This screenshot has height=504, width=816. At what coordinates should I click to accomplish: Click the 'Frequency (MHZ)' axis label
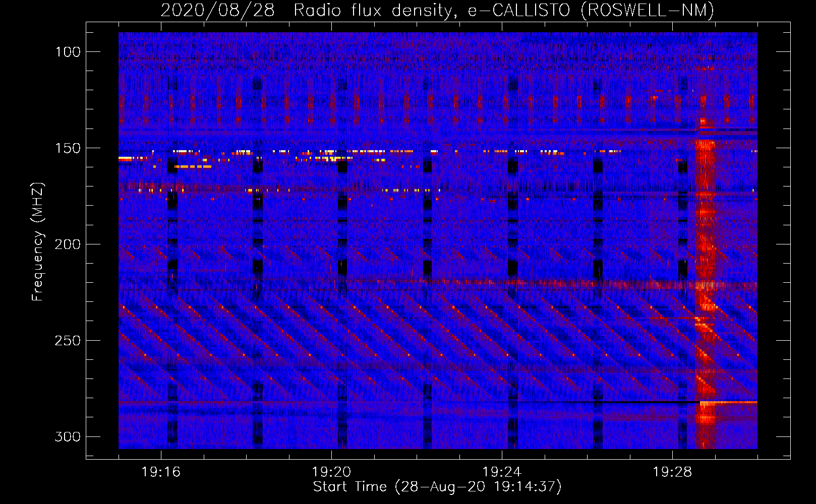coord(38,241)
